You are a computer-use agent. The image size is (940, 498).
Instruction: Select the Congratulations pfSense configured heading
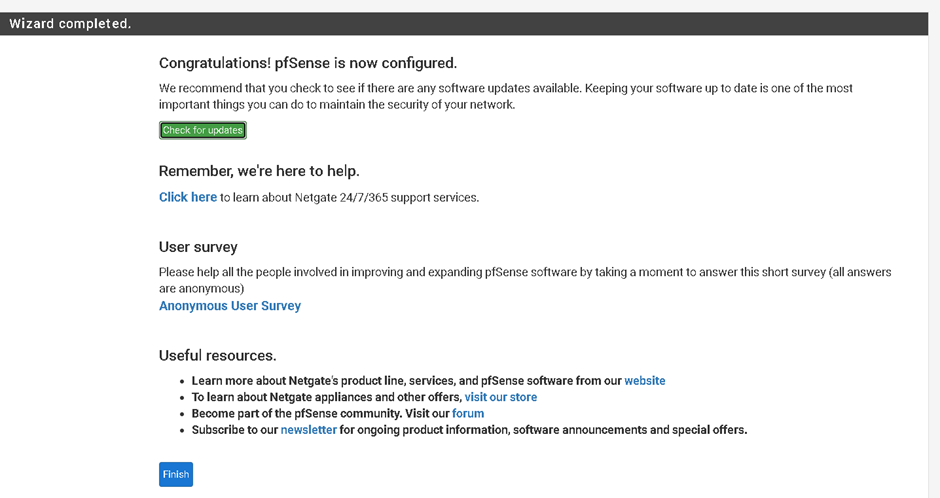coord(308,63)
